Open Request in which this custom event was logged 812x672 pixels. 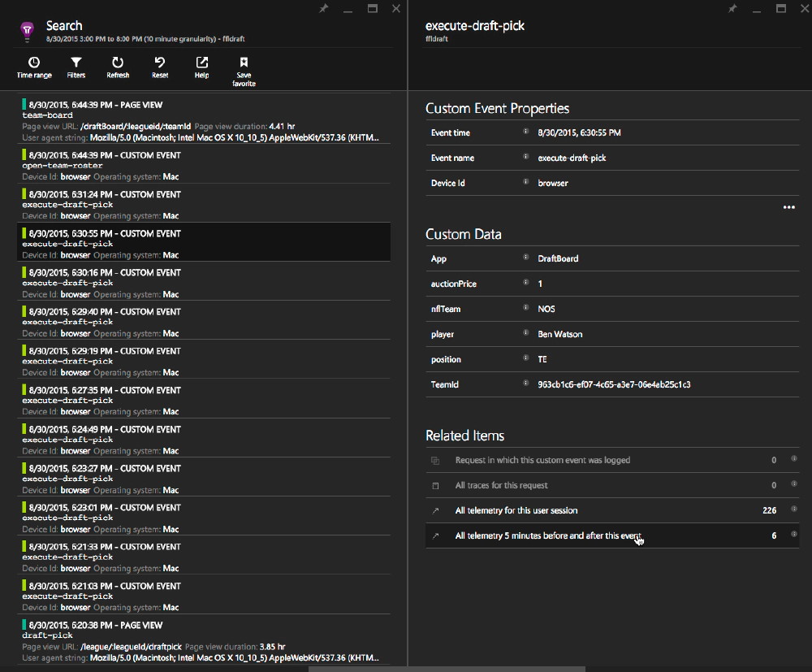coord(612,460)
